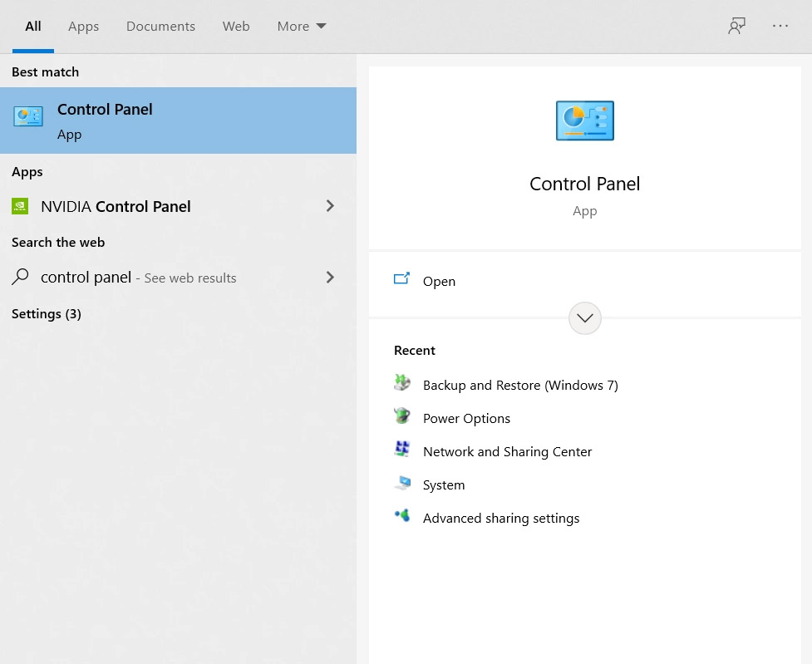Click Open to launch Control Panel
This screenshot has height=664, width=812.
[x=439, y=281]
